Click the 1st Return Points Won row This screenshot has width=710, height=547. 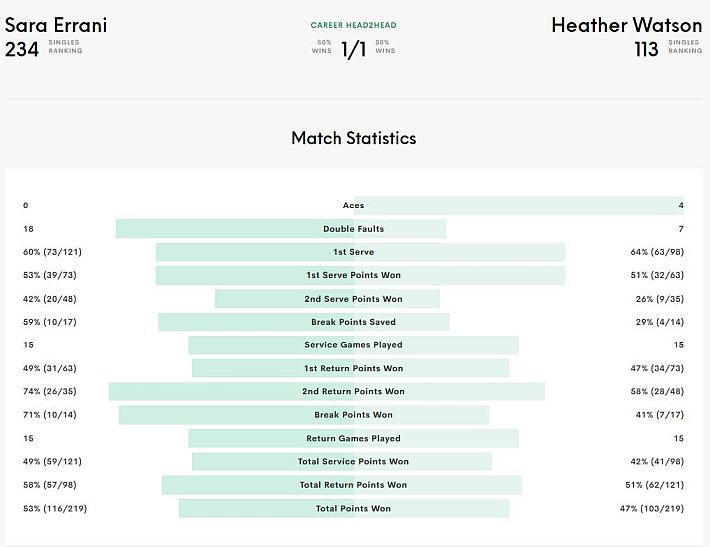[x=354, y=368]
